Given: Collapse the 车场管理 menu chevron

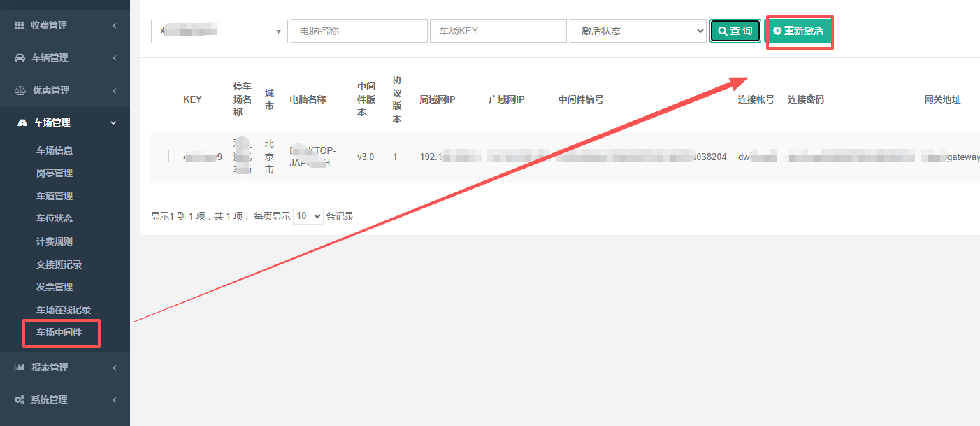Looking at the screenshot, I should point(113,122).
